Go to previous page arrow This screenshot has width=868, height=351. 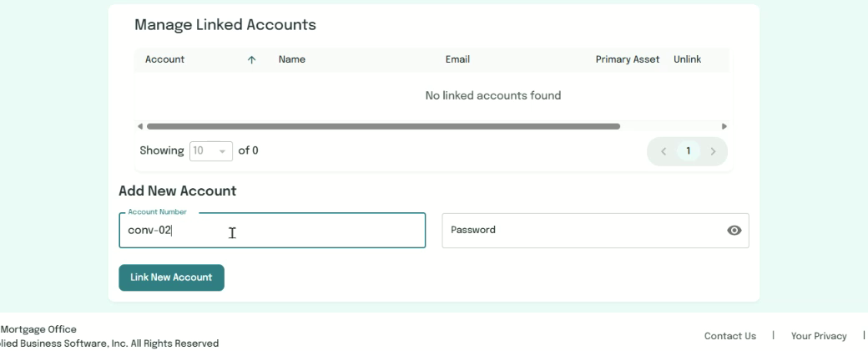point(664,151)
